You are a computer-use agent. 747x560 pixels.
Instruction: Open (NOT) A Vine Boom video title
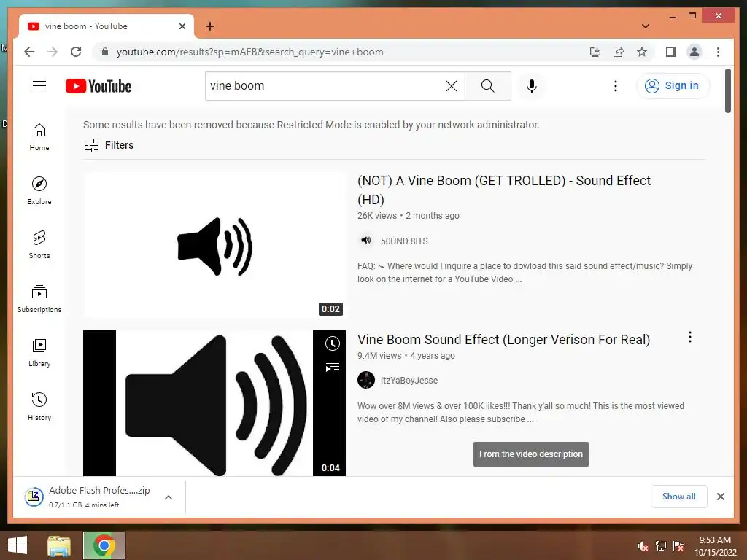click(x=504, y=190)
